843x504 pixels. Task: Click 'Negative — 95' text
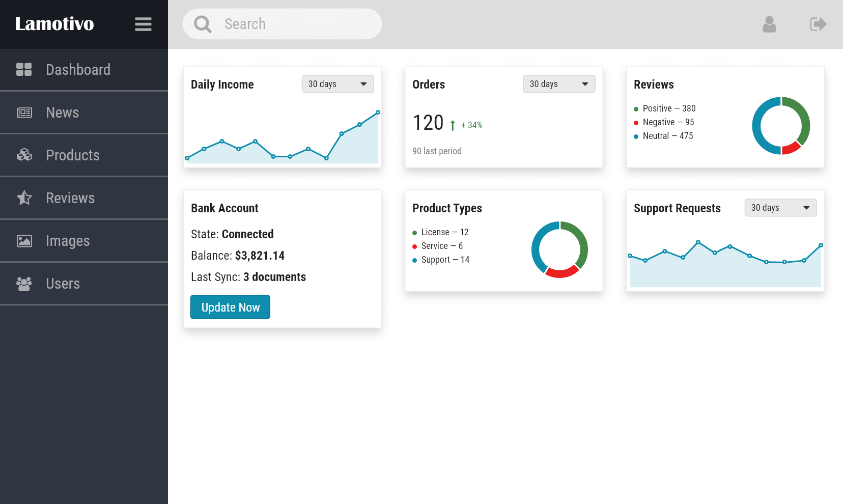(x=668, y=122)
